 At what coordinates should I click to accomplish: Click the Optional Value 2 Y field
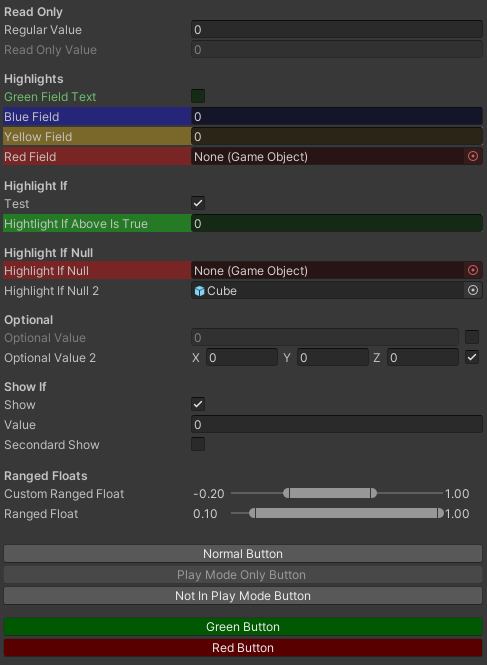[x=333, y=358]
